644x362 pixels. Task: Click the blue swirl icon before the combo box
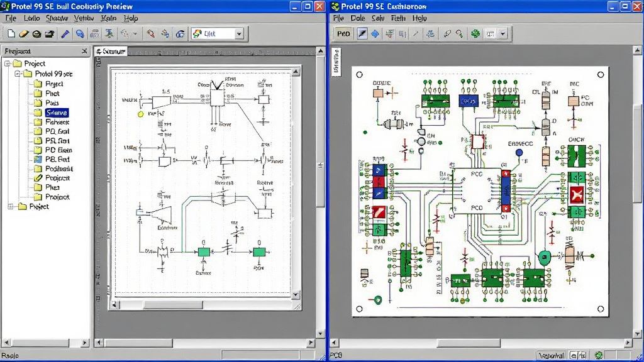click(180, 34)
